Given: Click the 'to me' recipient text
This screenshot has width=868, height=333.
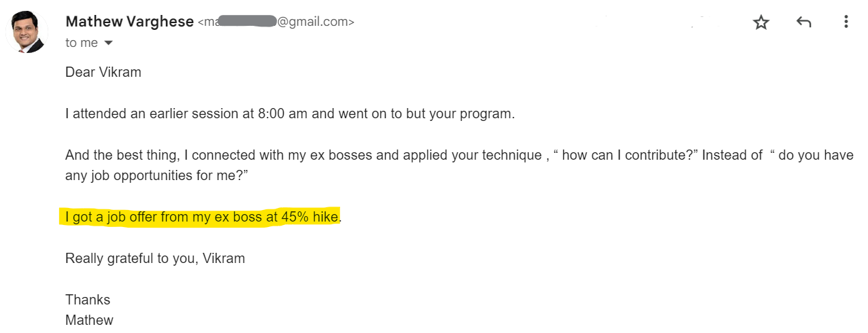Looking at the screenshot, I should pyautogui.click(x=82, y=43).
